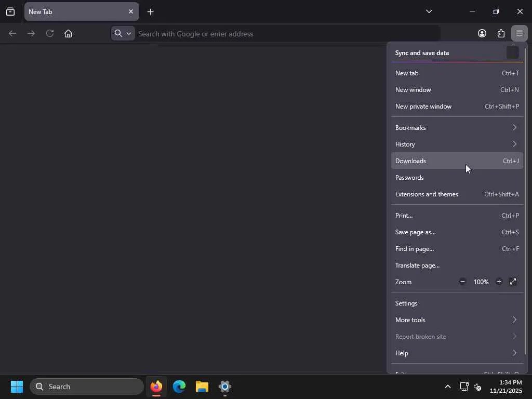Choose Find in page...
The width and height of the screenshot is (532, 399).
pos(457,249)
